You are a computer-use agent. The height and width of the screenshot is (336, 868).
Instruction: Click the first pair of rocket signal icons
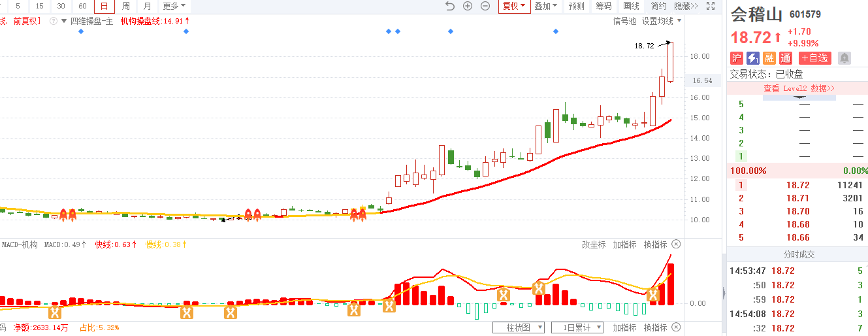point(68,214)
